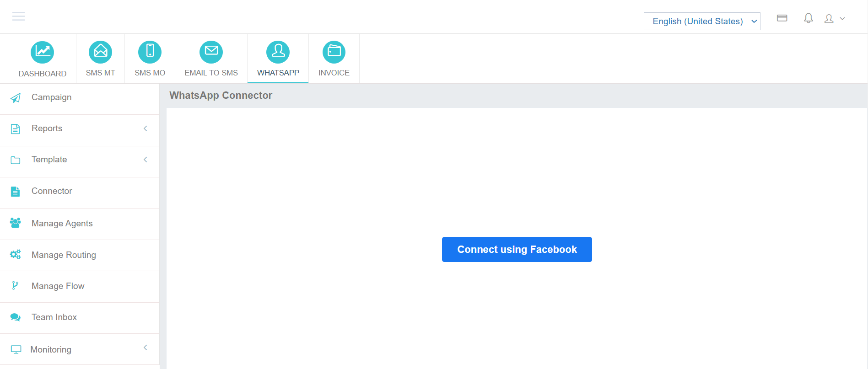Switch to the INVOICE tab label

click(334, 73)
